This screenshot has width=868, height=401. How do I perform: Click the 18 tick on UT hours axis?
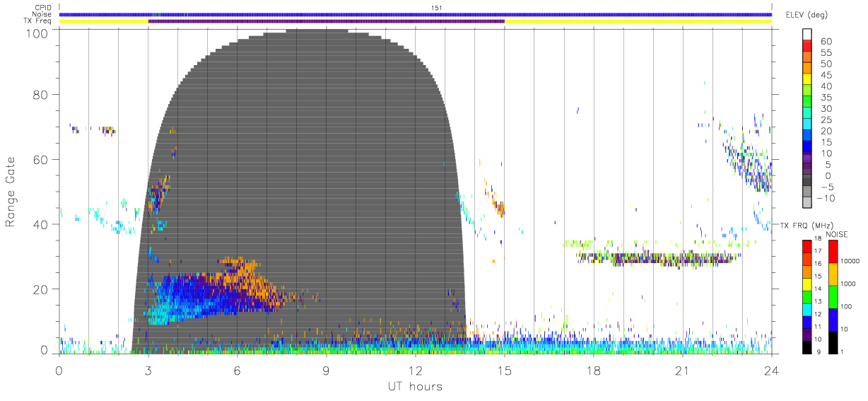click(594, 370)
